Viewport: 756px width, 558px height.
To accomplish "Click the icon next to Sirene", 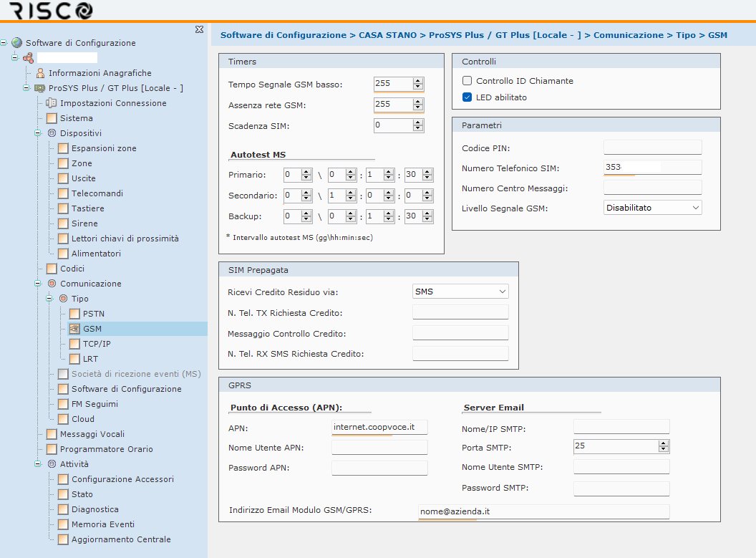I will [x=63, y=223].
